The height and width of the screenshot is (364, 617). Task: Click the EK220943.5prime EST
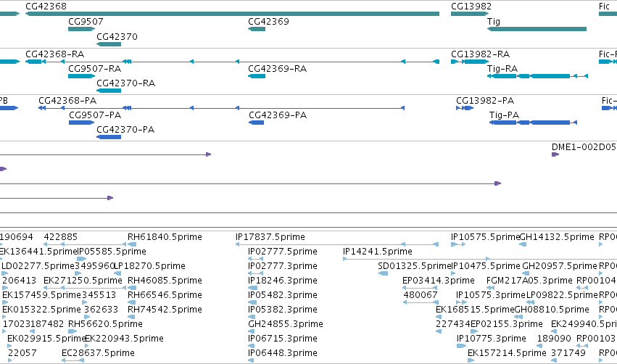[x=87, y=347]
